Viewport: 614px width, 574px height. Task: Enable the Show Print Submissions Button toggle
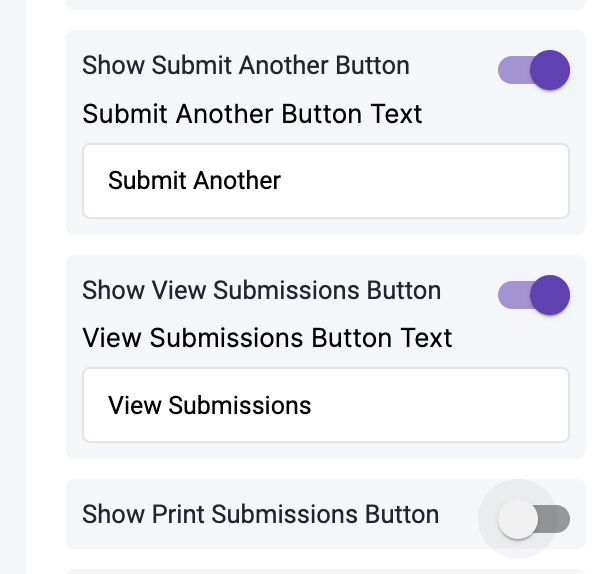[533, 519]
